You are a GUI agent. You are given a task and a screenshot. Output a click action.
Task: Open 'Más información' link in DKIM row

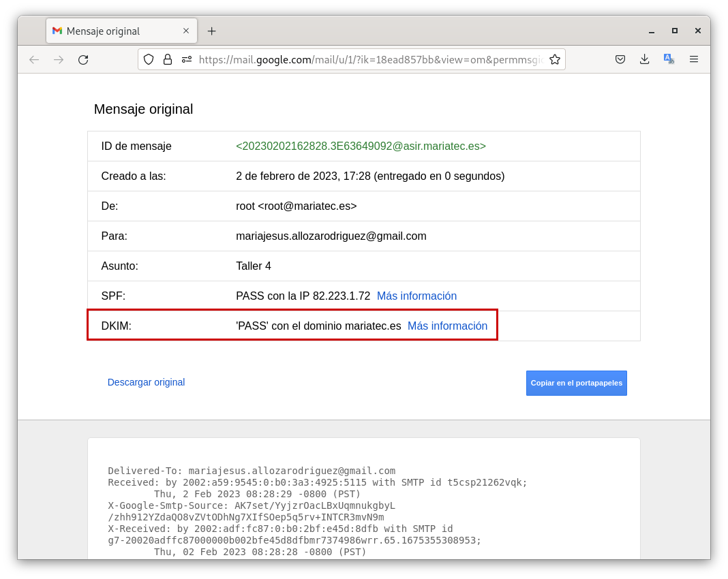(447, 326)
